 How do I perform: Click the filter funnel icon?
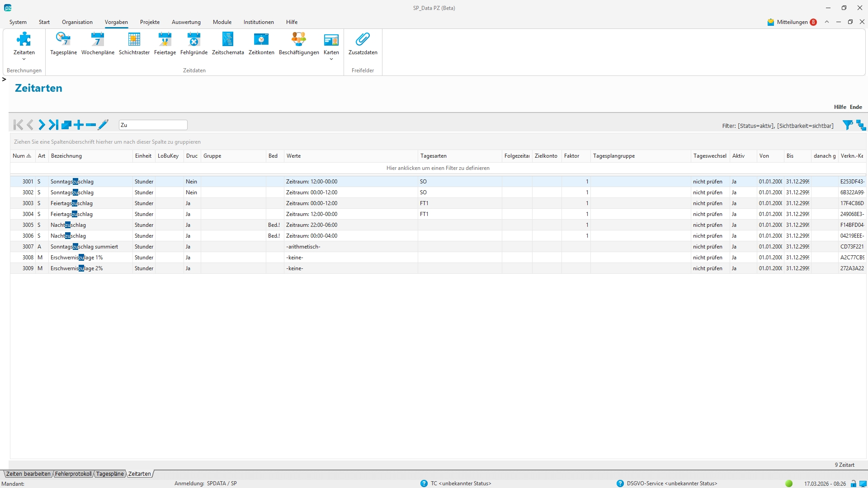pos(847,125)
